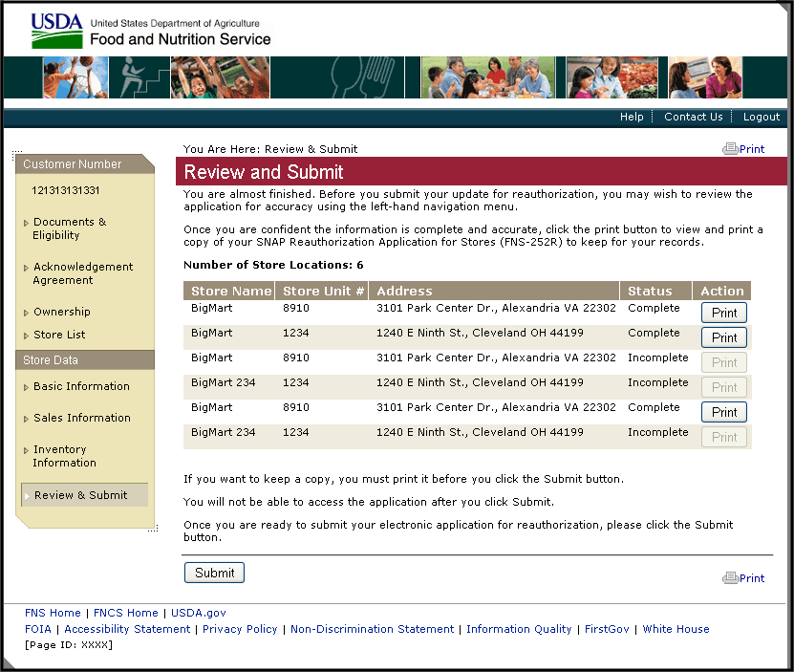Click the top-right printer Print icon
The image size is (794, 672).
[731, 149]
